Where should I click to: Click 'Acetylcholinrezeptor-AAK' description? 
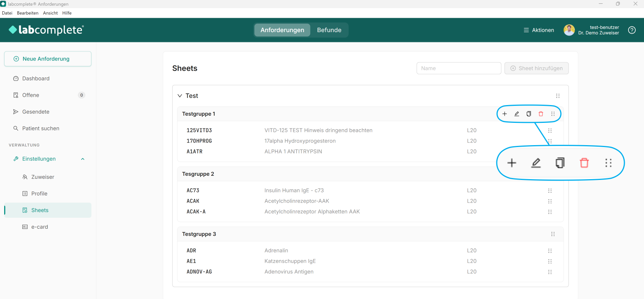tap(297, 201)
